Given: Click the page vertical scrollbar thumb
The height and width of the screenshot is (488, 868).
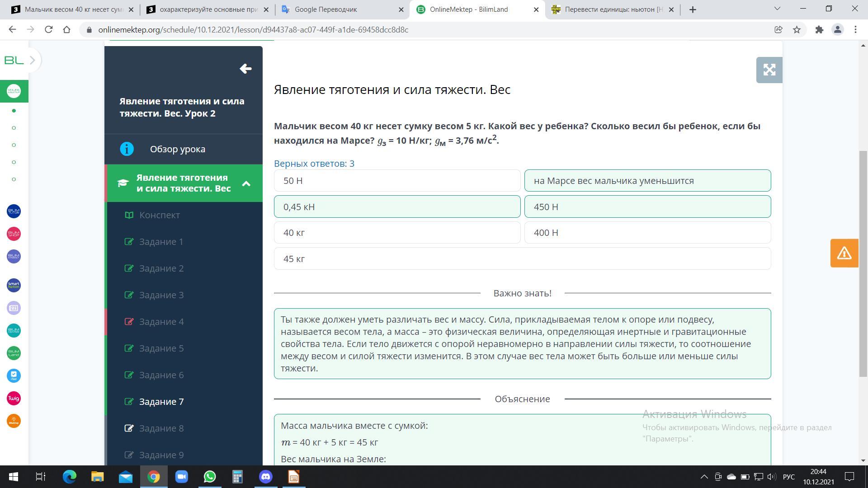Looking at the screenshot, I should [x=863, y=263].
